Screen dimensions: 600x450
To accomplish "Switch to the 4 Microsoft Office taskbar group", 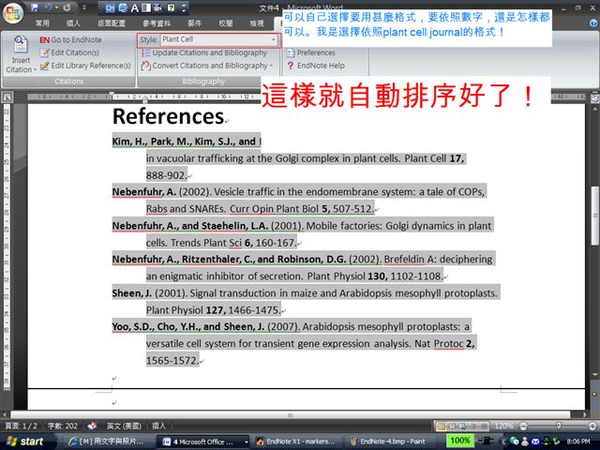I will coord(204,442).
